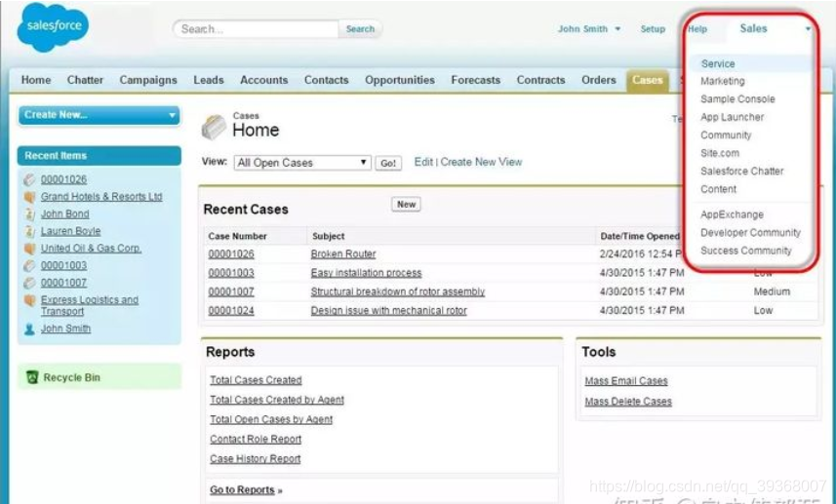Click the Edit view link
The height and width of the screenshot is (504, 836).
pyautogui.click(x=423, y=162)
